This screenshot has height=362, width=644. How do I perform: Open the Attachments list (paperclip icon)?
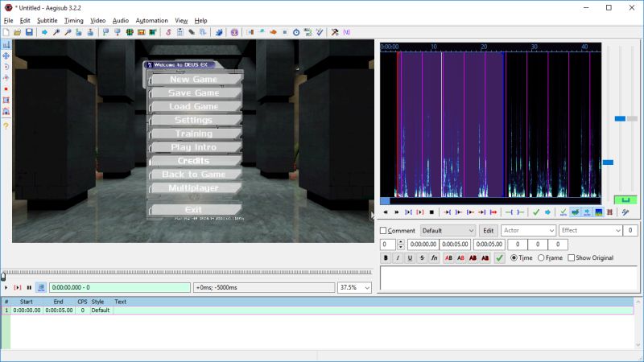pyautogui.click(x=192, y=32)
